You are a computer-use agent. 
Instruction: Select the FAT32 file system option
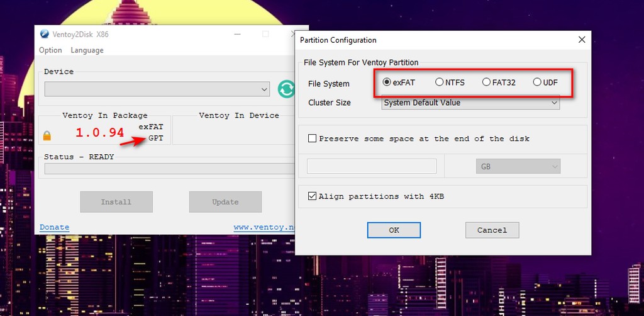coord(499,82)
